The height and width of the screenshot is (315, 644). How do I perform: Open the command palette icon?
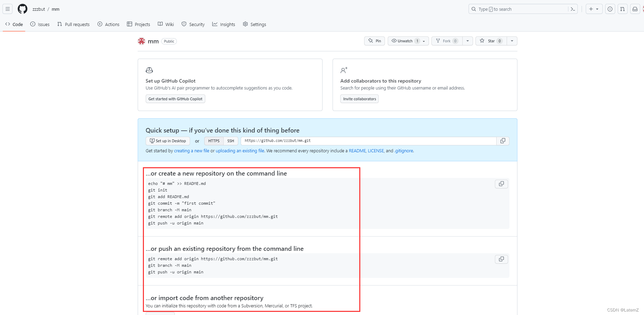[573, 9]
